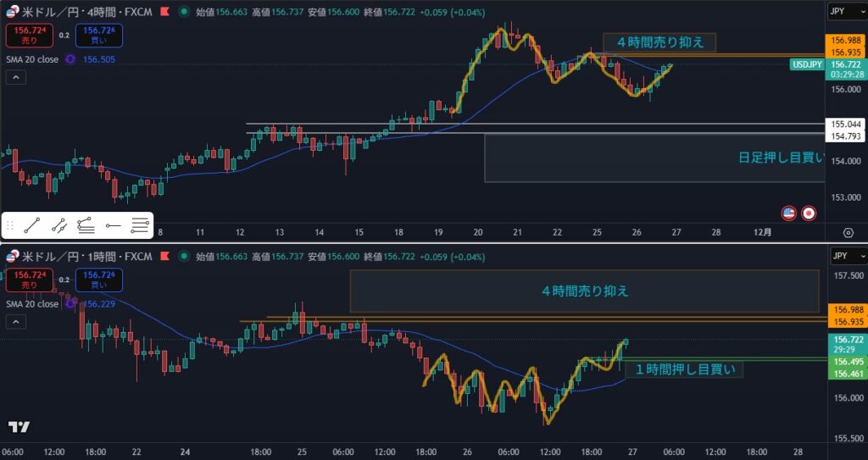Click the 156.724 sell button in upper chart
The width and height of the screenshot is (868, 460).
29,35
